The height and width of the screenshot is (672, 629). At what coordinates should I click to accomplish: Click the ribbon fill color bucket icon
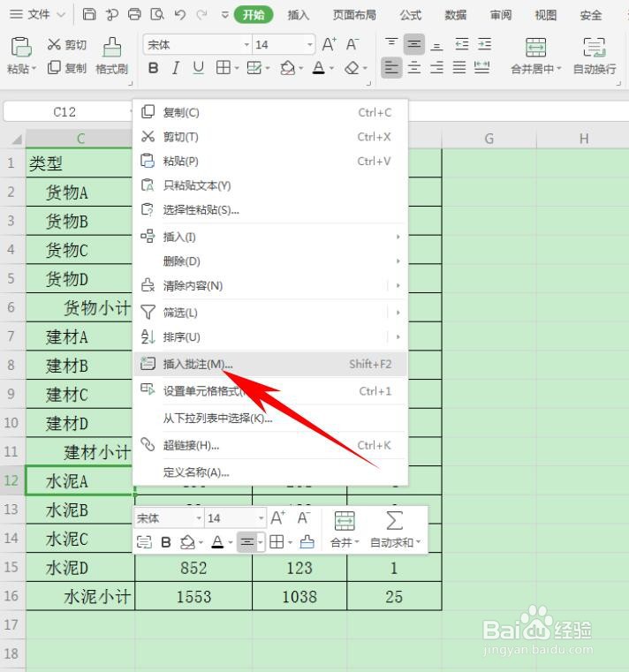(x=287, y=68)
